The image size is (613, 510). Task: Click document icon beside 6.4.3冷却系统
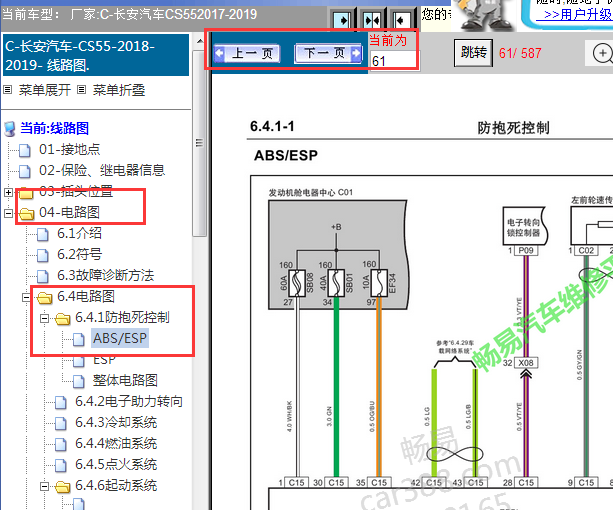[61, 424]
